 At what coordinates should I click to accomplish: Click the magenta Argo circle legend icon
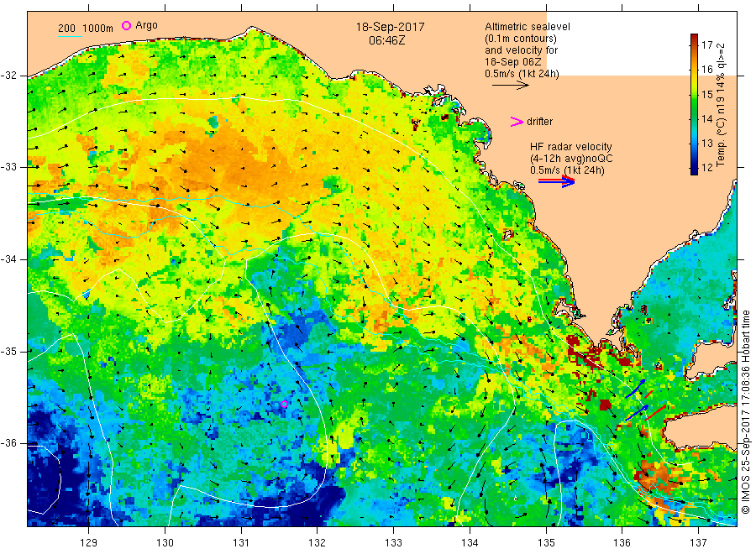pos(126,25)
